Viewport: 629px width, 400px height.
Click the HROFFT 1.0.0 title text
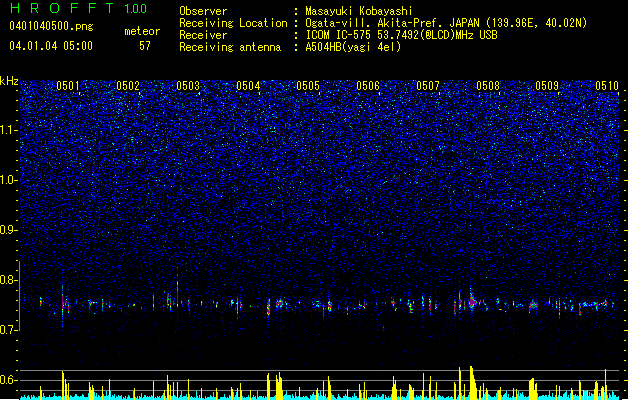(79, 8)
